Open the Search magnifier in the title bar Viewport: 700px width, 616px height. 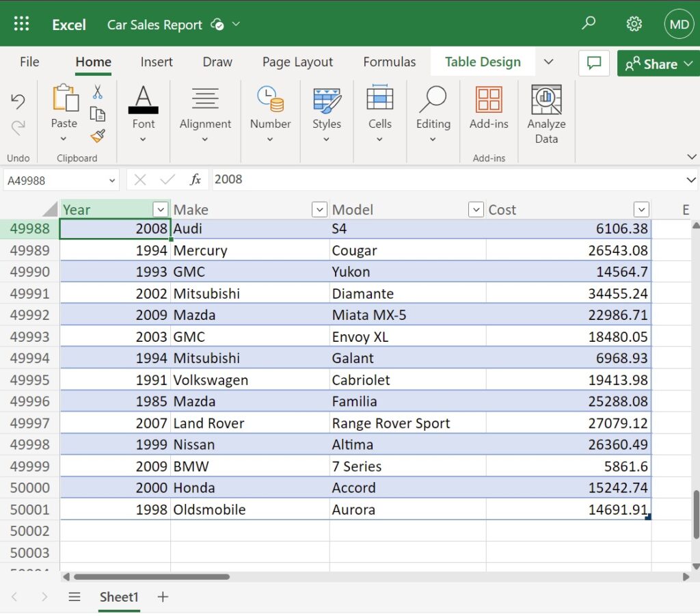tap(589, 23)
